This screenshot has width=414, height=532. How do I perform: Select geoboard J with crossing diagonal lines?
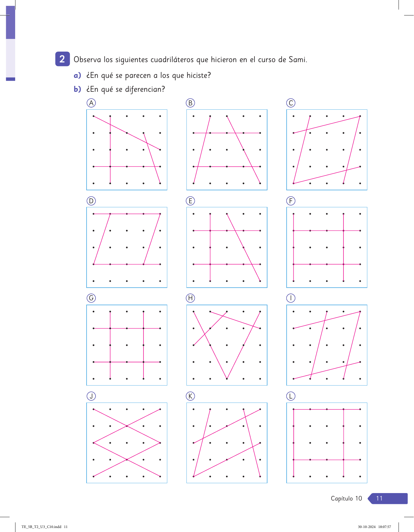(127, 443)
